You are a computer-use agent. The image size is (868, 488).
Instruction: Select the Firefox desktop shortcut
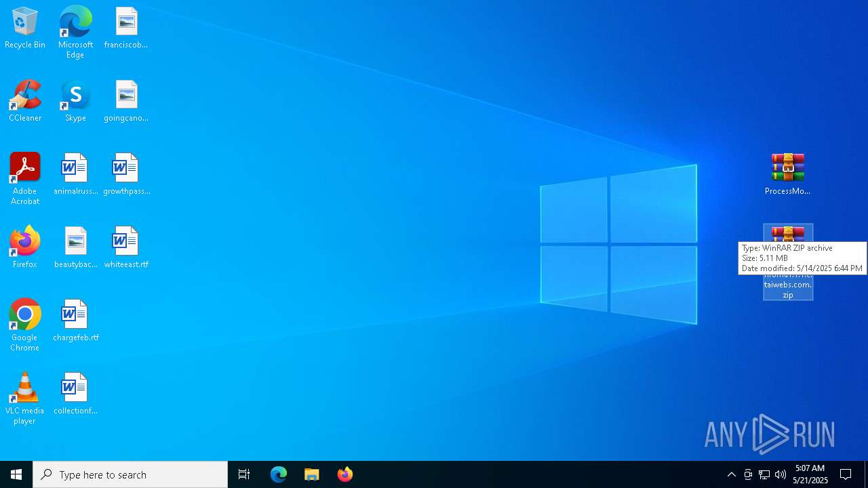pos(25,248)
